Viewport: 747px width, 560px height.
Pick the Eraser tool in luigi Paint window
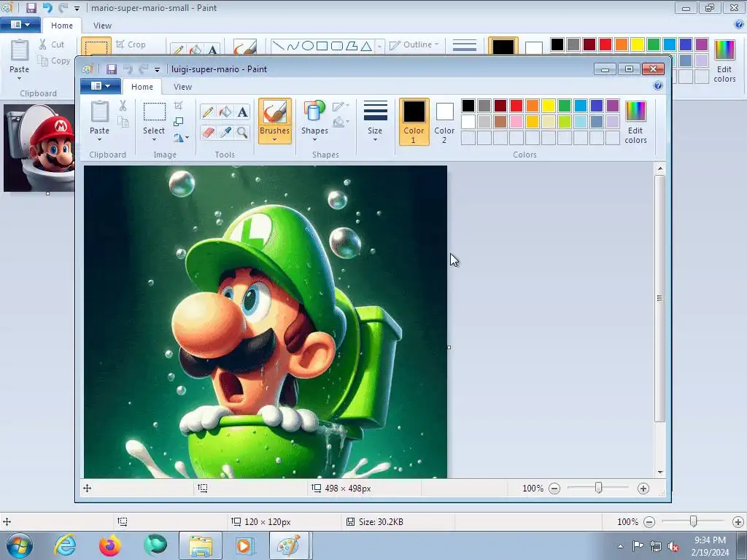[208, 132]
